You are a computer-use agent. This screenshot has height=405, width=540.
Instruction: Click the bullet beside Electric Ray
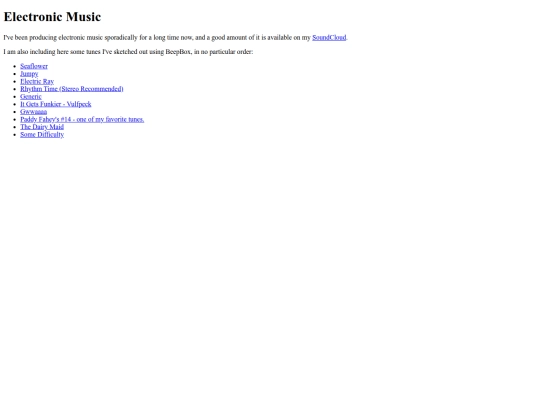coord(15,81)
